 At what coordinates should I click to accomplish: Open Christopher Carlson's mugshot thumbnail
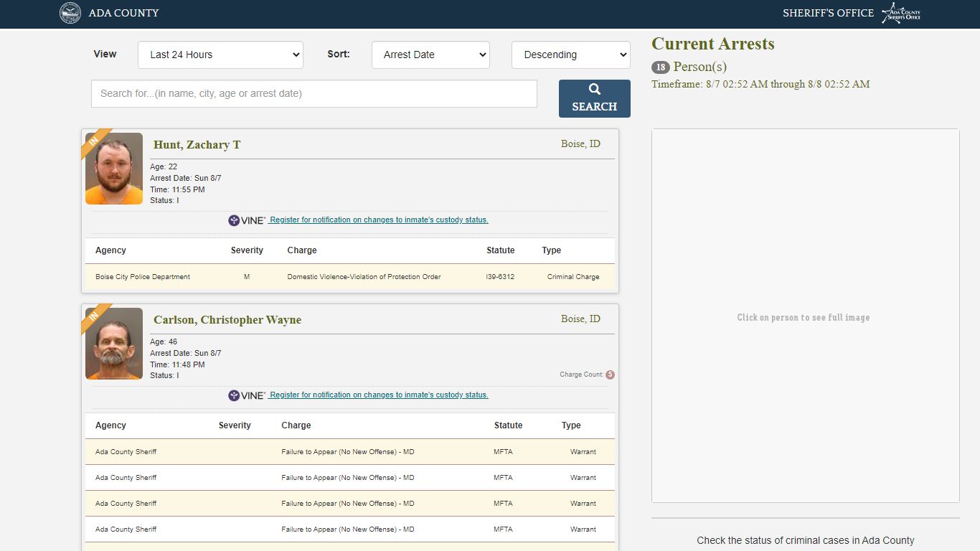click(x=114, y=344)
